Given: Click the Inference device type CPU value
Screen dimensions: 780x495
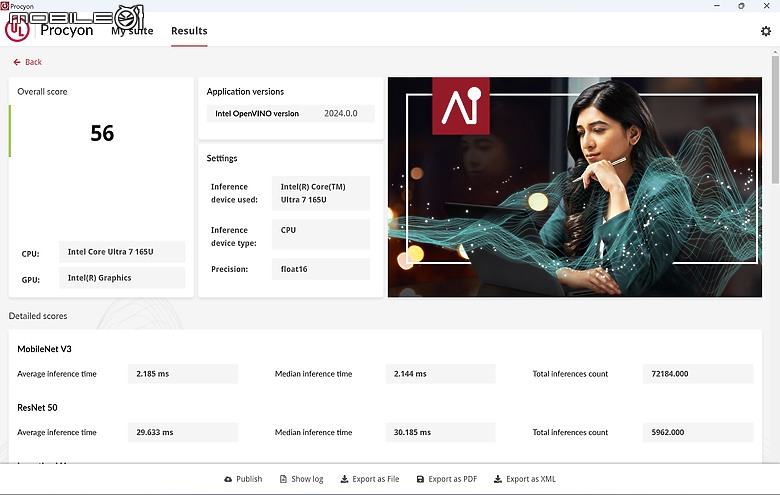Looking at the screenshot, I should (x=321, y=234).
